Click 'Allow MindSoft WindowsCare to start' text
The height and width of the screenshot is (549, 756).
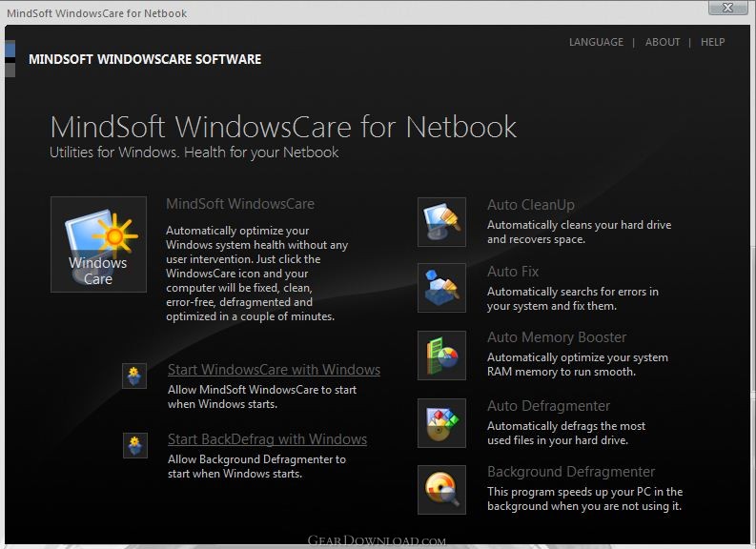pyautogui.click(x=262, y=396)
